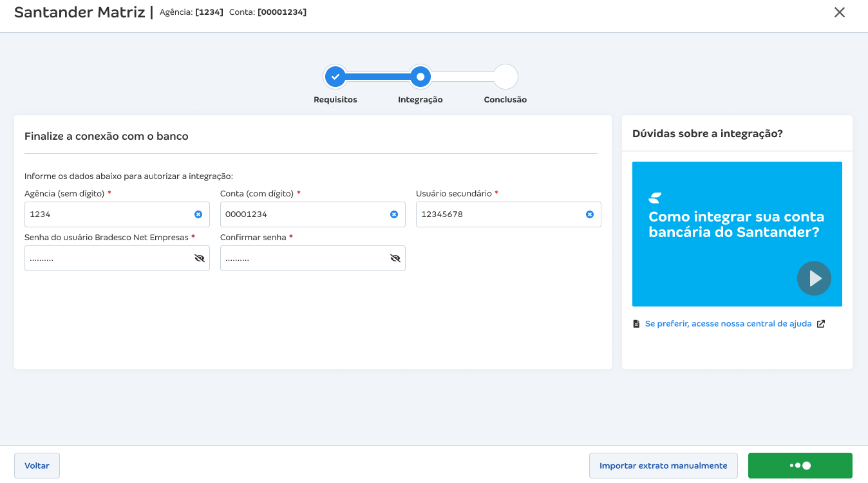
Task: Click into the Conta (com dígito) field
Action: tap(303, 214)
